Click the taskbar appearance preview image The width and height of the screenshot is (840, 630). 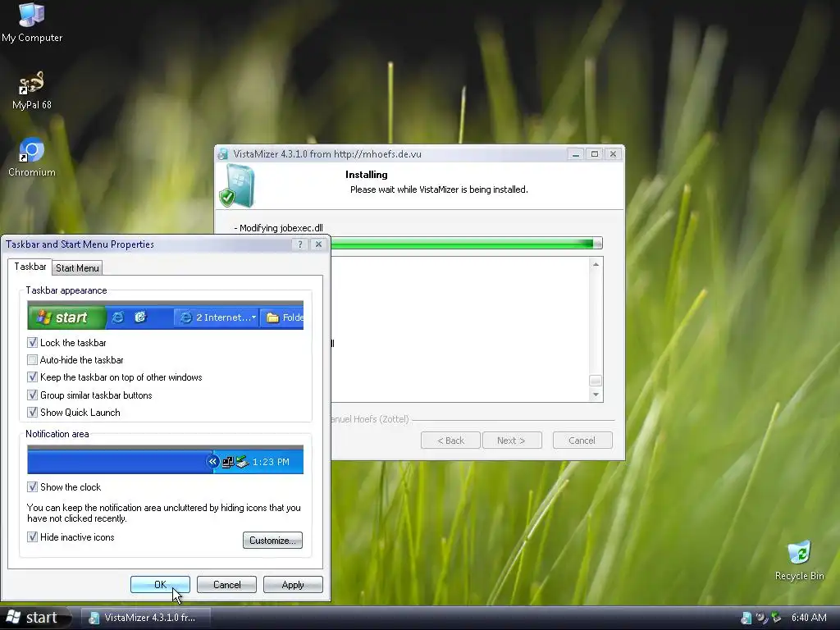[x=165, y=315]
